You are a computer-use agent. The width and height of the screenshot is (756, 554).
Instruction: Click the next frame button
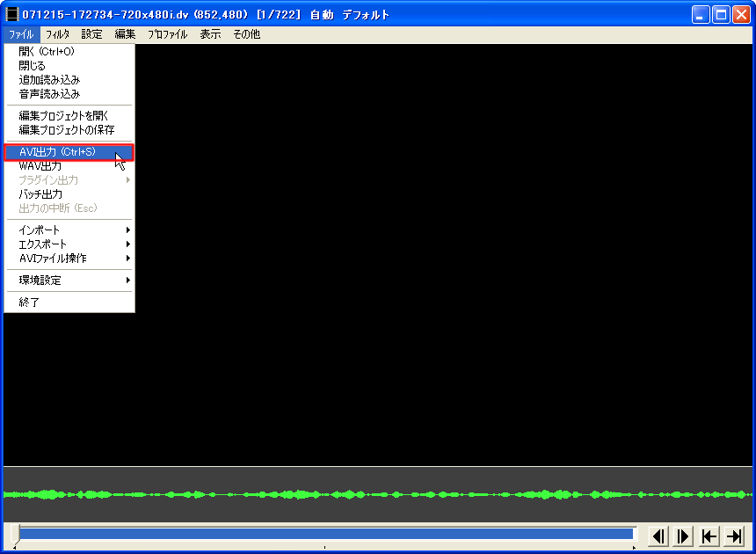pos(683,536)
